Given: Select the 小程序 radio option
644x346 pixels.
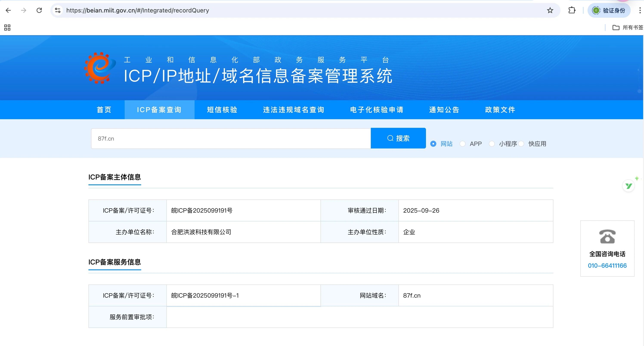Looking at the screenshot, I should tap(492, 144).
